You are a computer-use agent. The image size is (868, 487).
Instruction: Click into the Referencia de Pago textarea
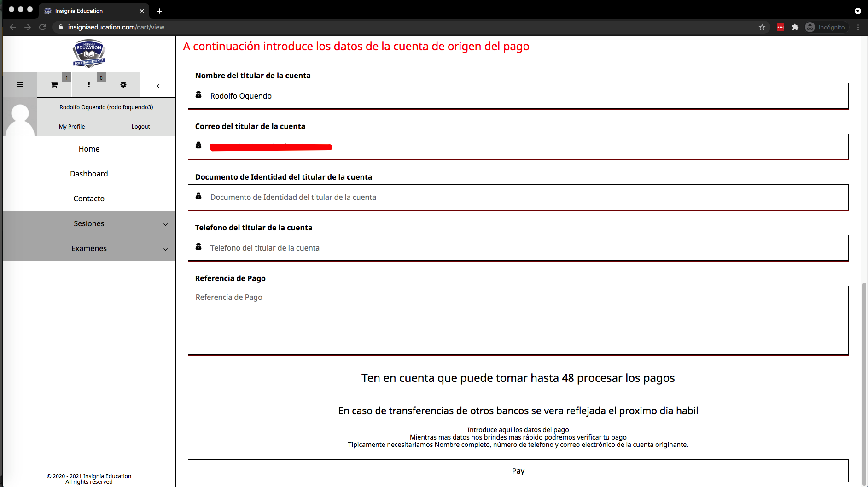[518, 320]
